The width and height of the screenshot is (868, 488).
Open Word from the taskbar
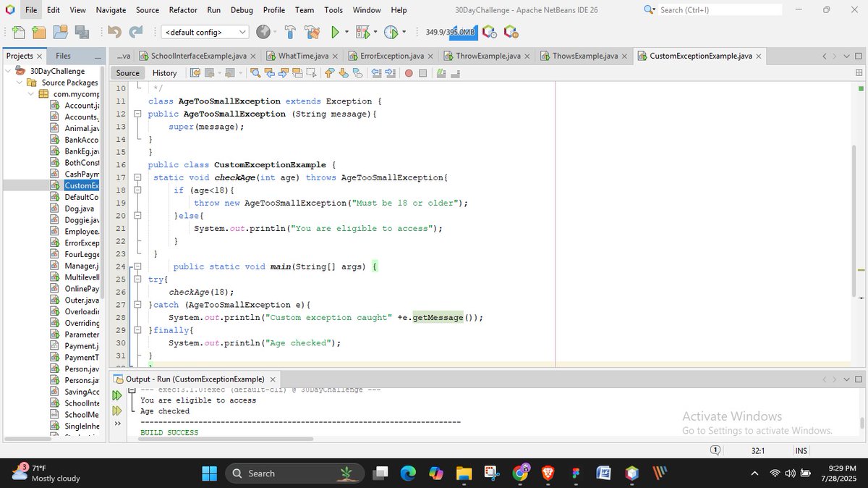coord(603,474)
